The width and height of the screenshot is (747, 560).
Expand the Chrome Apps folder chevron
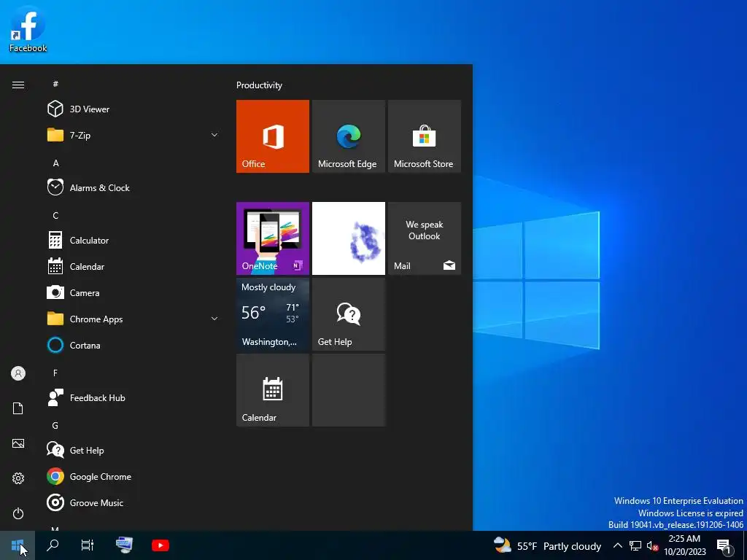[x=214, y=319]
